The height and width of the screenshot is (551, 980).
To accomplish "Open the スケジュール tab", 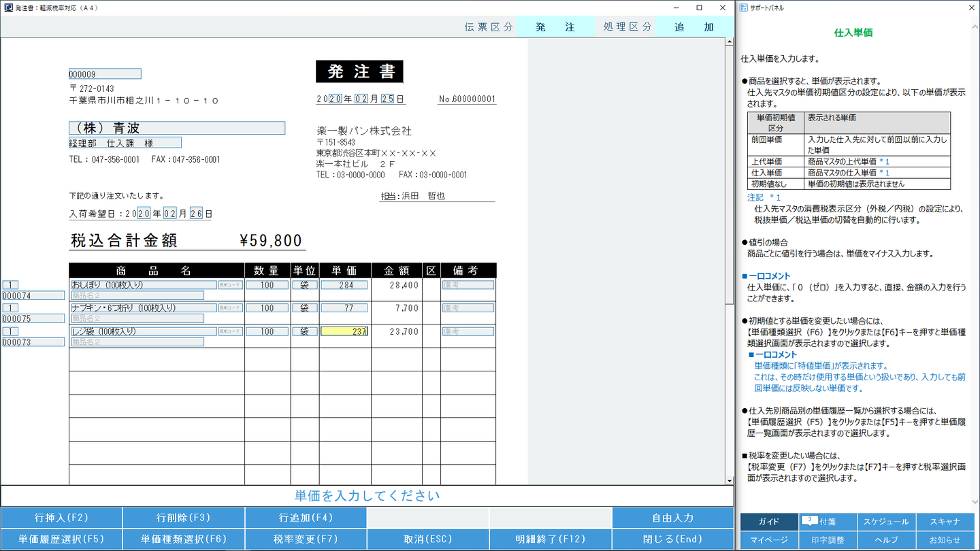I will coord(886,522).
